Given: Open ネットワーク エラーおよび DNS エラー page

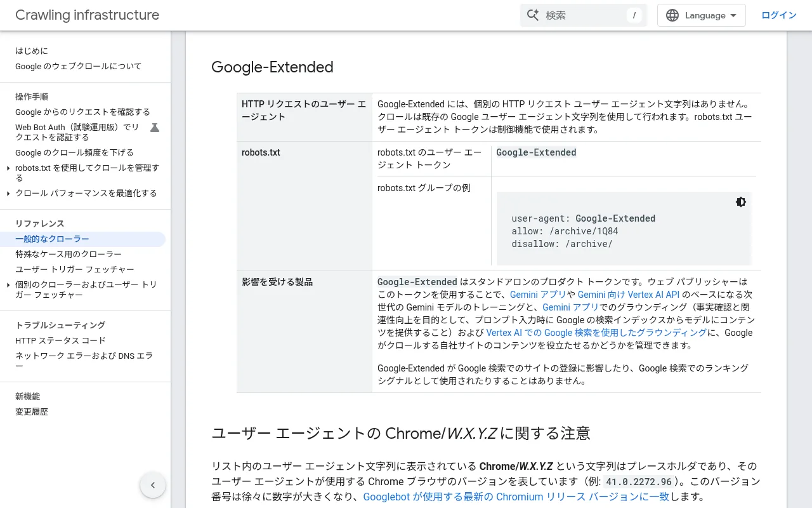Looking at the screenshot, I should (x=84, y=361).
